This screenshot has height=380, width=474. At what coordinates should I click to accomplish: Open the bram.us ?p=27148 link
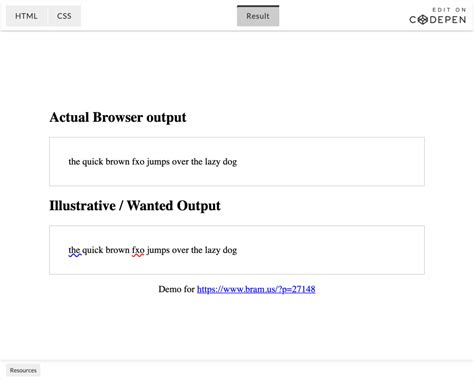click(256, 289)
